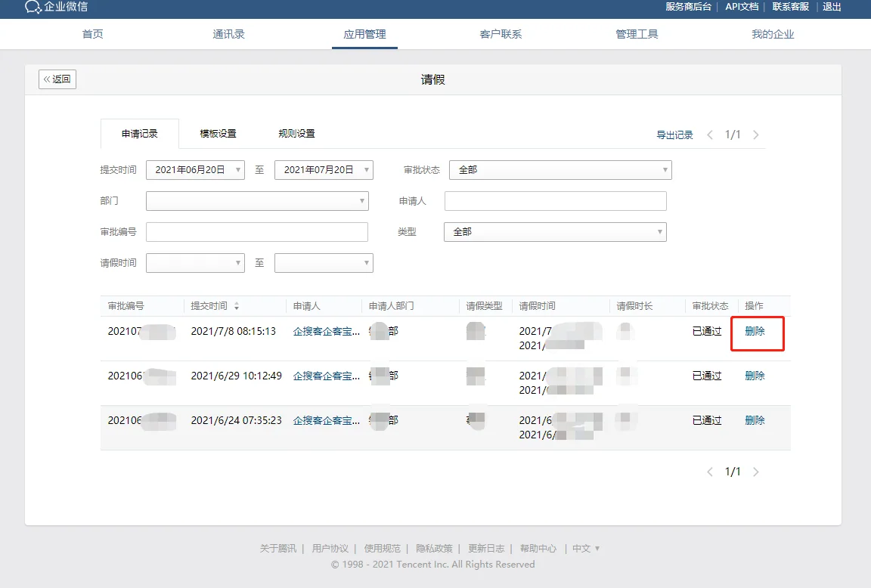Image resolution: width=871 pixels, height=588 pixels.
Task: Expand the 部门 dropdown
Action: tap(257, 201)
